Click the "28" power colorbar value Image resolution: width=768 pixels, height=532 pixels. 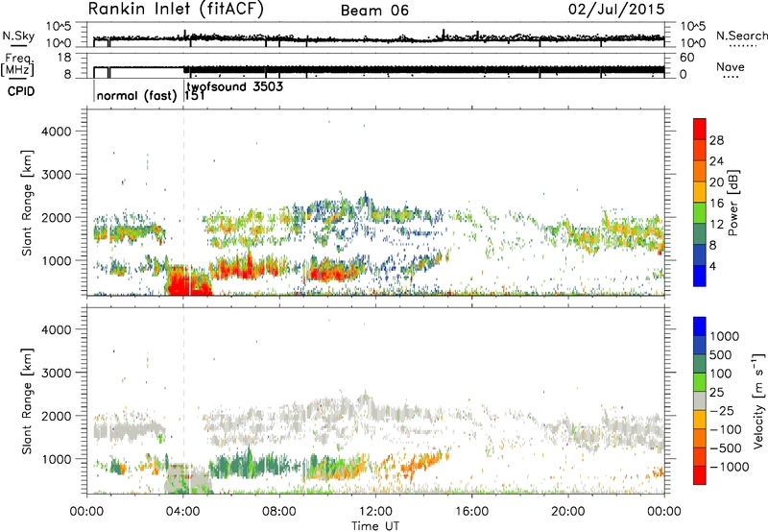716,140
